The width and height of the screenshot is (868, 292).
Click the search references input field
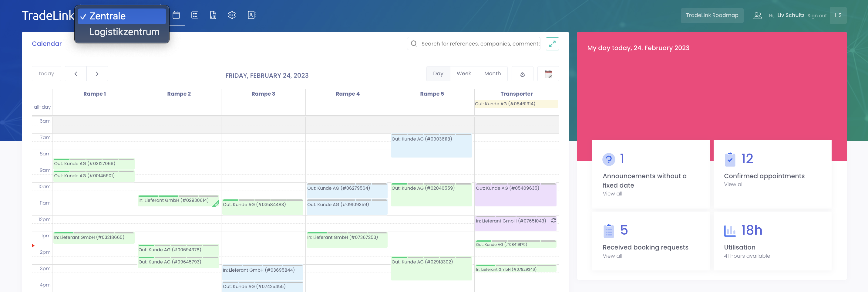point(479,44)
